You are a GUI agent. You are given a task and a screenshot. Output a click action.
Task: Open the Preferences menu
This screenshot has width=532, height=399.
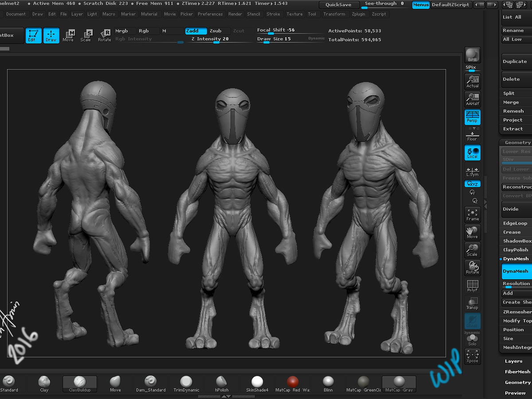(x=210, y=14)
